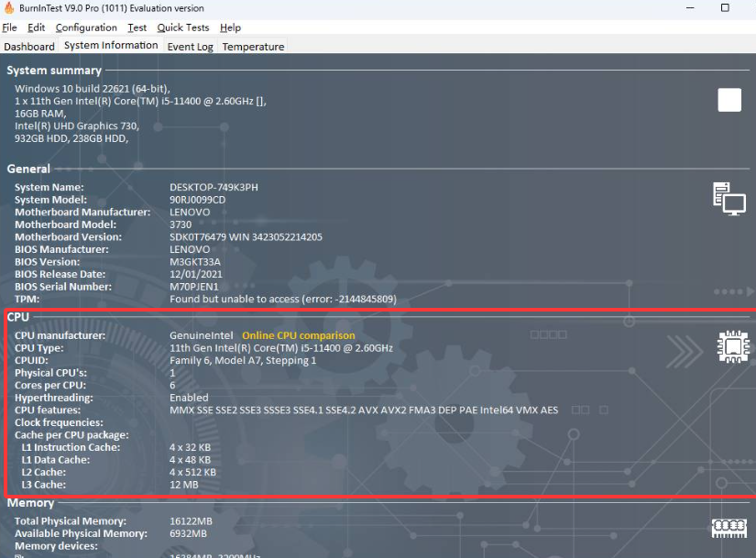
Task: Click the CPU Type value i5-11400 @ 2.60GHz
Action: [281, 348]
